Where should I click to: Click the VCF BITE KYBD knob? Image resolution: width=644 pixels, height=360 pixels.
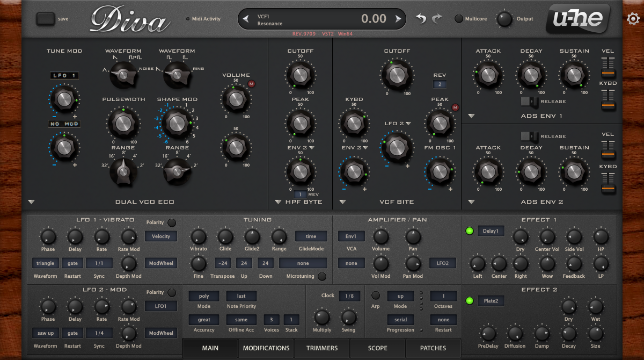click(x=354, y=123)
